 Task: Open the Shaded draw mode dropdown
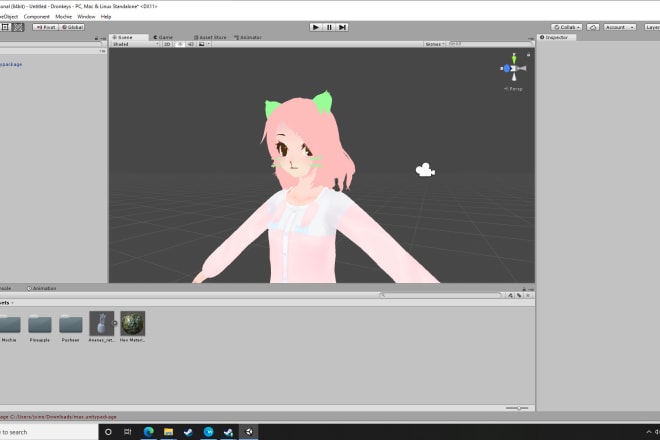[136, 44]
